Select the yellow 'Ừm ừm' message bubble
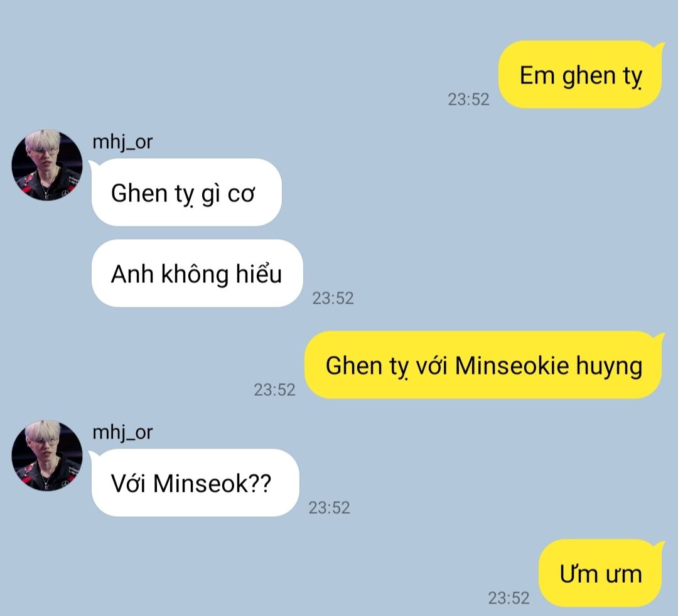 pos(601,573)
